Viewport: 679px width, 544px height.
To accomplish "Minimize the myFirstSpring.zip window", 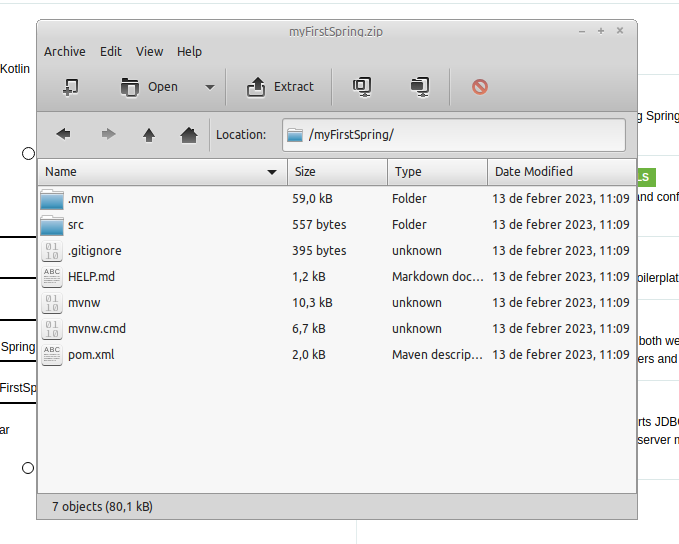I will [x=582, y=31].
